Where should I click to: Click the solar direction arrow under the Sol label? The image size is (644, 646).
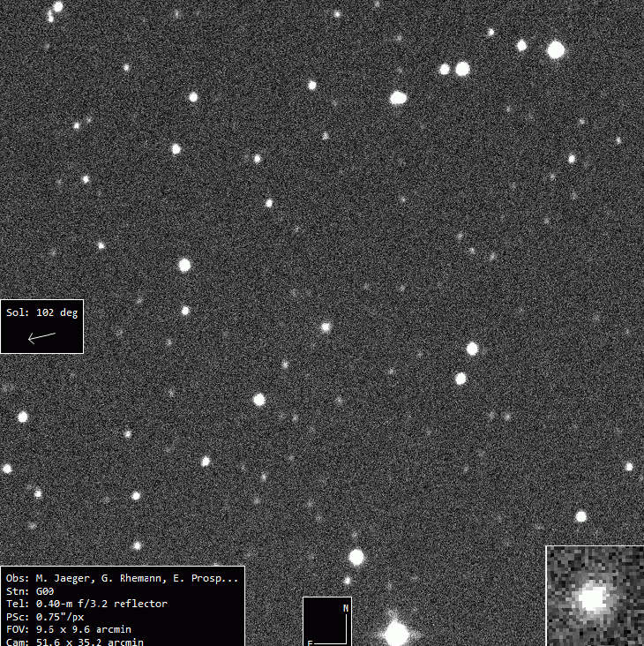[x=41, y=337]
